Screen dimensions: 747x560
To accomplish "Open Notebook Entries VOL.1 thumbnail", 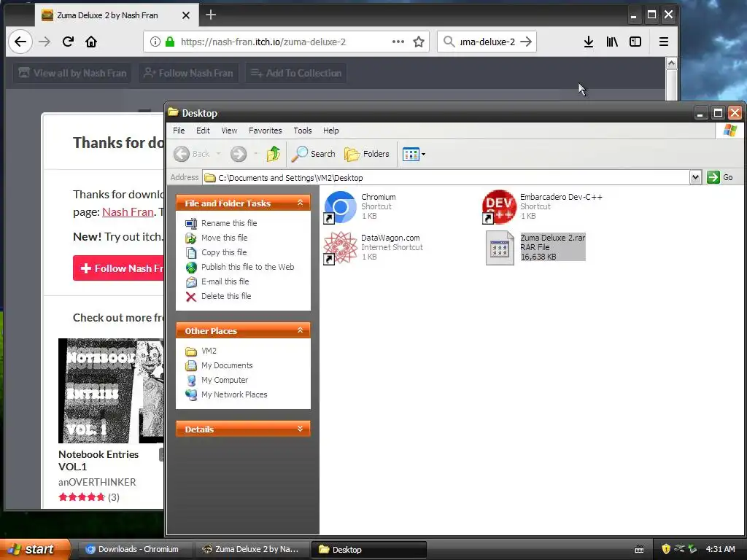I will 111,391.
